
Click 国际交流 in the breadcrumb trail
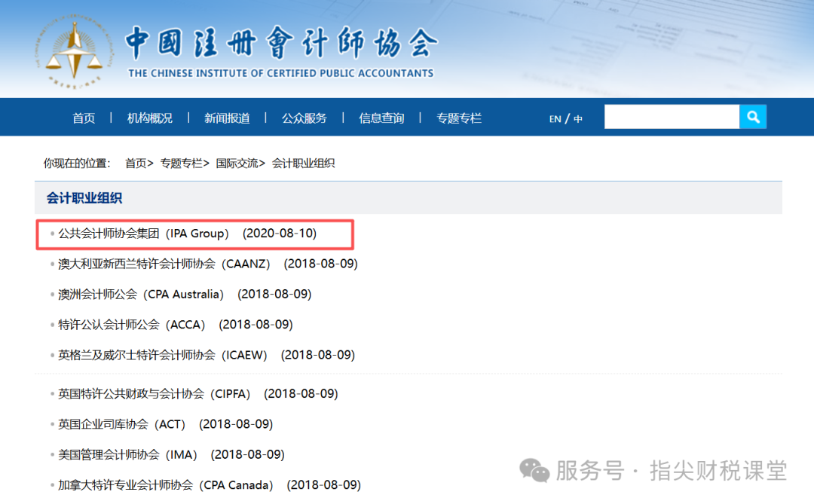click(x=237, y=163)
